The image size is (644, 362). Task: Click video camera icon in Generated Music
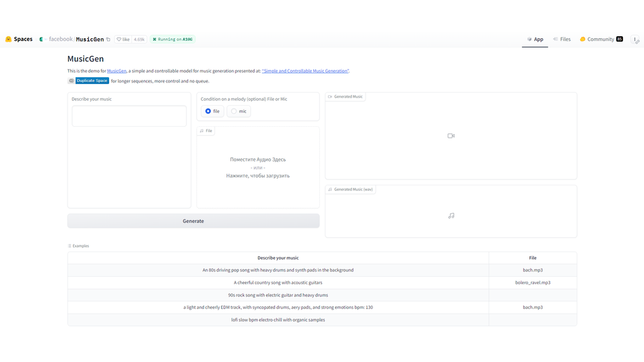tap(451, 136)
